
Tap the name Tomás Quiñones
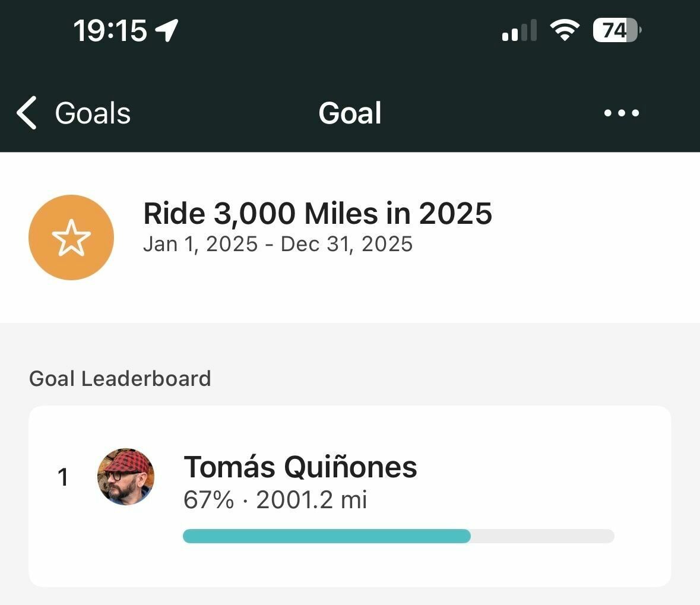click(x=300, y=467)
